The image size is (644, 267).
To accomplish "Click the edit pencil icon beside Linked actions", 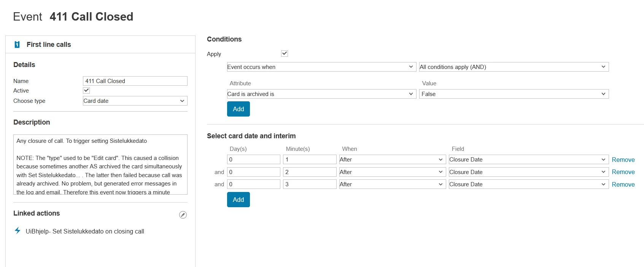I will coord(183,215).
